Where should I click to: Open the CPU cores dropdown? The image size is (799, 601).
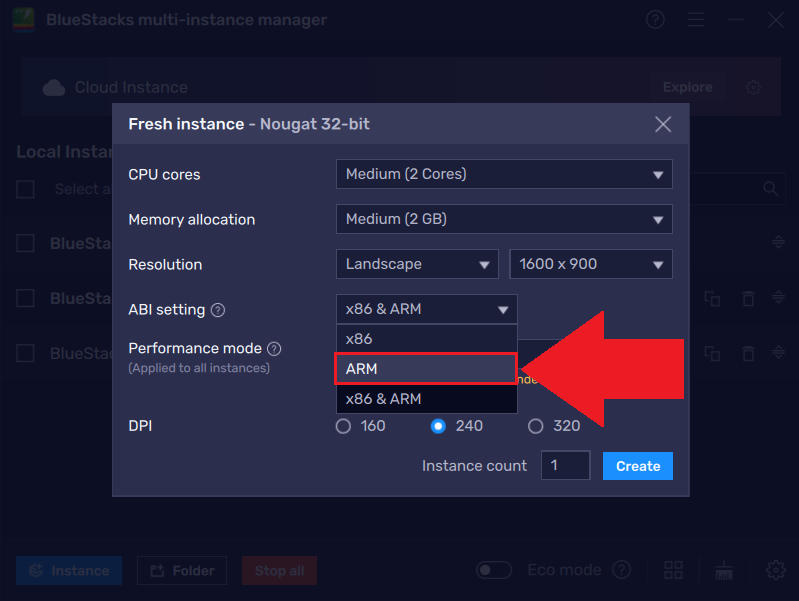click(x=504, y=174)
